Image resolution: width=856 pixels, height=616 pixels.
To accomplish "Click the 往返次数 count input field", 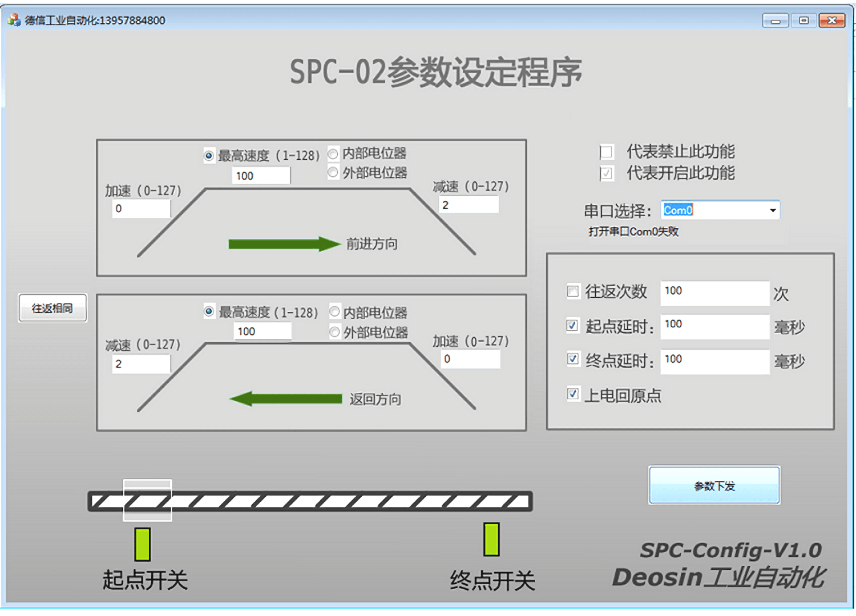I will 714,292.
